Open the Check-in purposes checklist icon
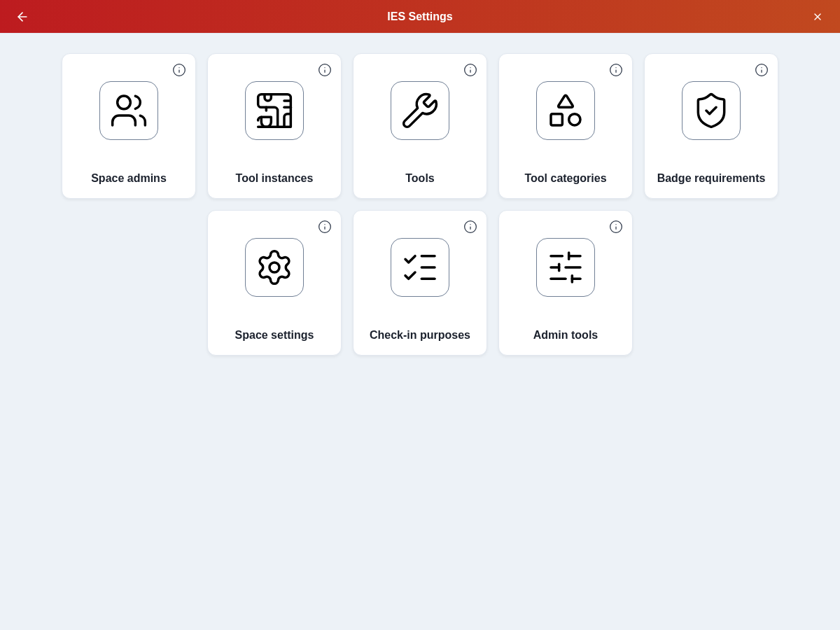Screen dimensions: 840x630 pyautogui.click(x=420, y=267)
